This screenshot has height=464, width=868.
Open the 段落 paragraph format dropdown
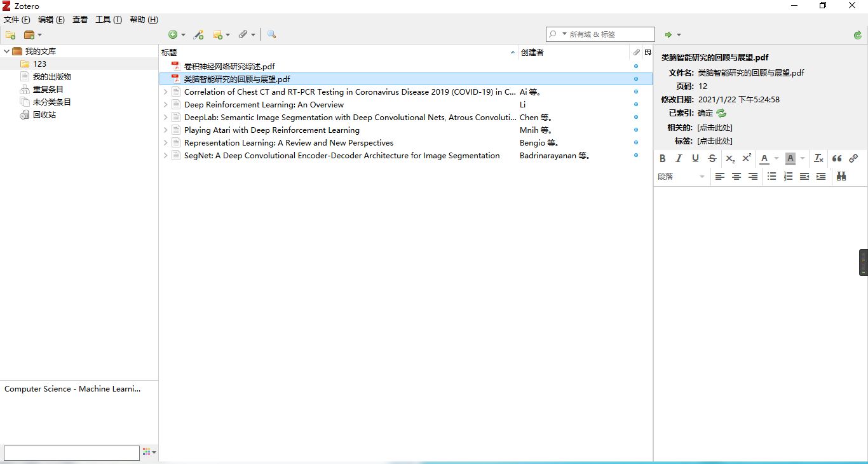pyautogui.click(x=681, y=176)
